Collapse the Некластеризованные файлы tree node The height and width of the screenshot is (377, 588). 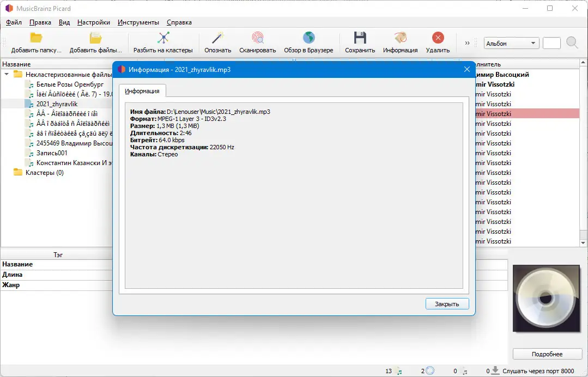point(7,74)
